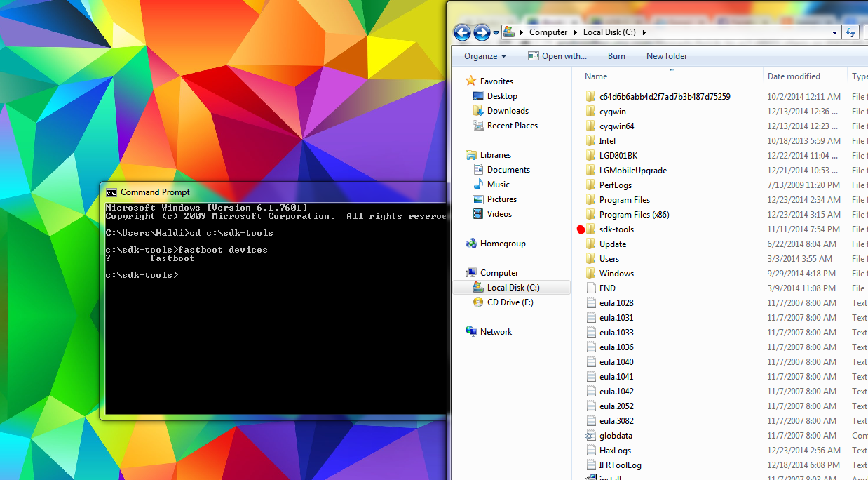This screenshot has height=480, width=868.
Task: Click the Command Prompt title bar icon
Action: [x=111, y=192]
